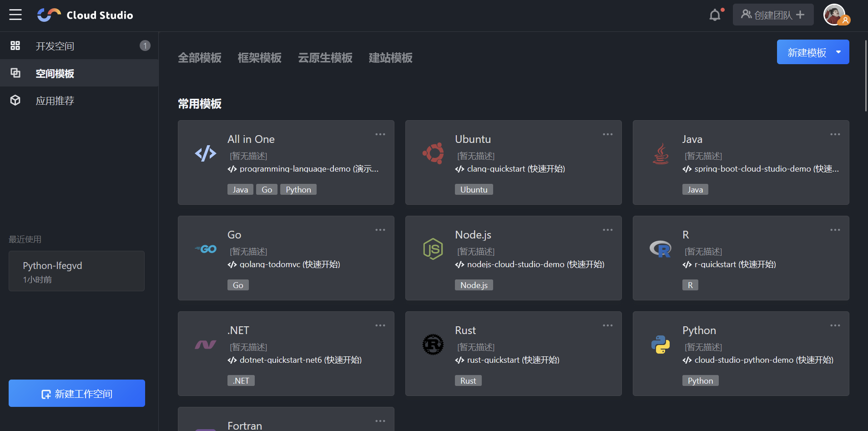Click the 常用模板 section heading
Viewport: 868px width, 431px height.
(200, 104)
